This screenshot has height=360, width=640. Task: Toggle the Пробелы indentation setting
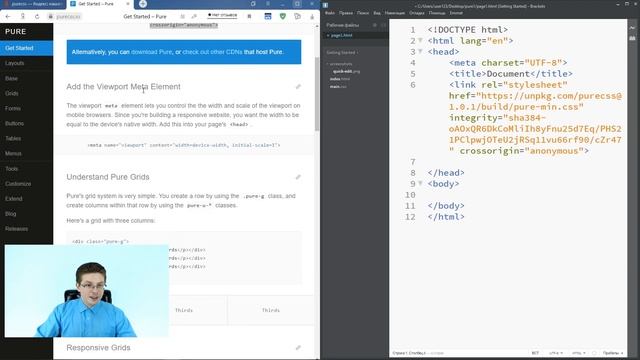coord(613,353)
